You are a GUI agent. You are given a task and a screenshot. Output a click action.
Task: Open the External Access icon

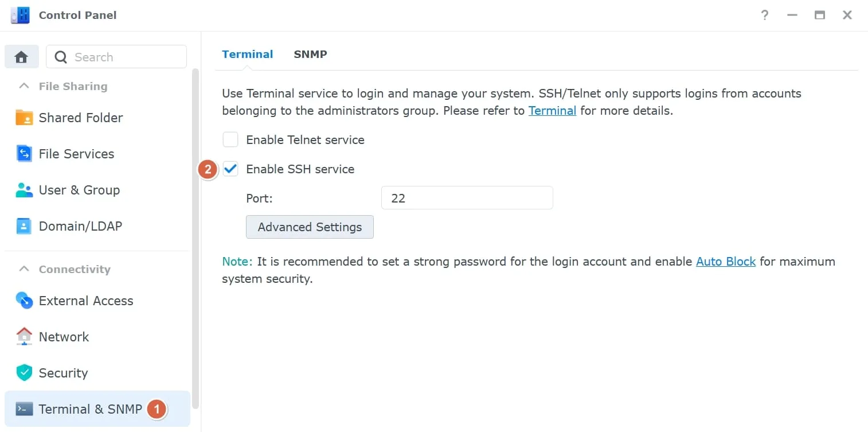tap(24, 301)
